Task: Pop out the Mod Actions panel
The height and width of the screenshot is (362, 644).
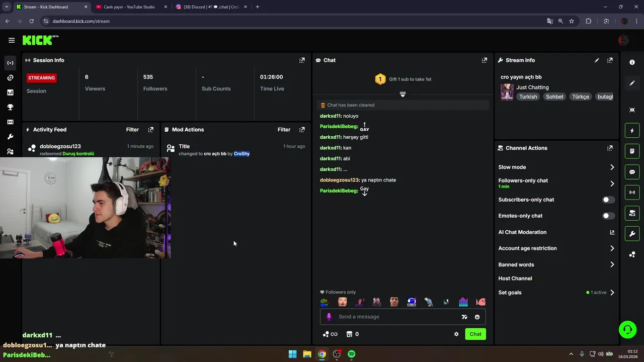Action: pyautogui.click(x=302, y=130)
